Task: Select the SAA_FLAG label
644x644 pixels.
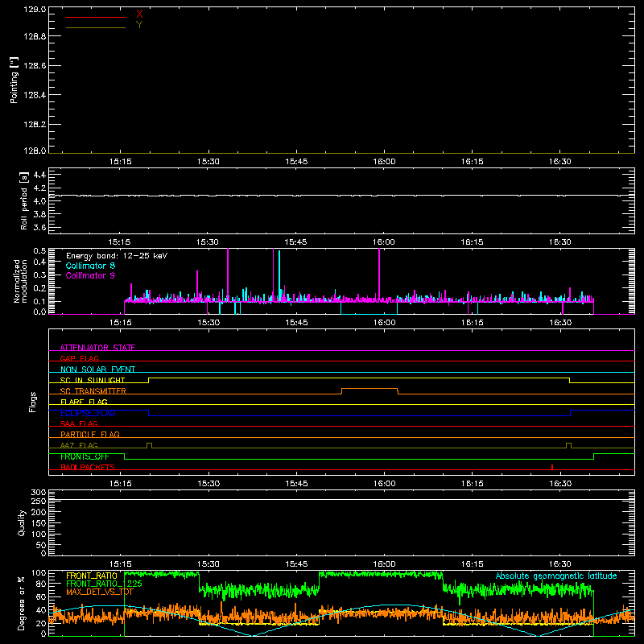Action: pos(79,423)
